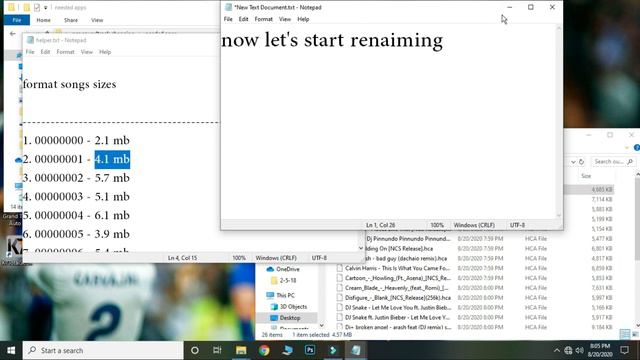Click line '3. 00000002 - 5.7 mb'

click(x=76, y=178)
